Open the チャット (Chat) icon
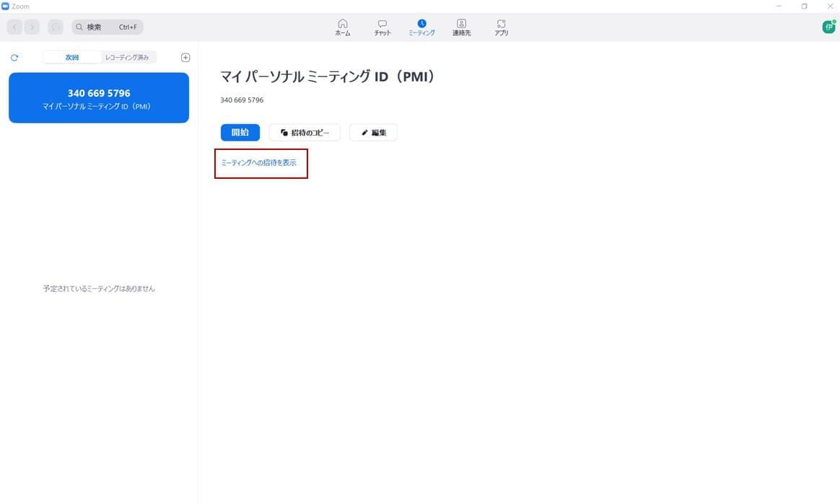Screen dimensions: 840x504 pyautogui.click(x=382, y=25)
